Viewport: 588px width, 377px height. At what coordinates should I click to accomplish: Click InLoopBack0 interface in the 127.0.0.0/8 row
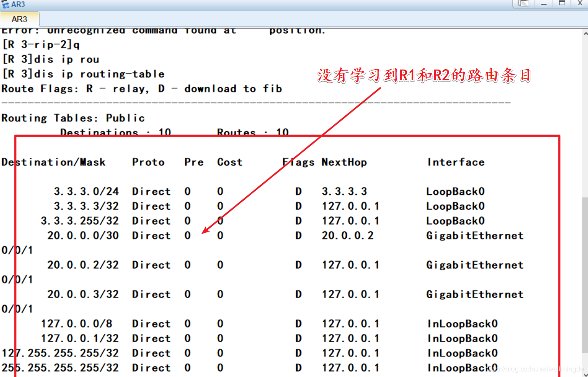point(462,324)
